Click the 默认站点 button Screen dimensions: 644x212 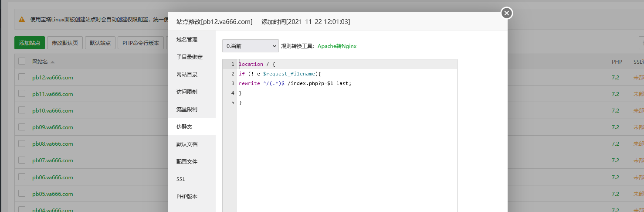pyautogui.click(x=100, y=43)
